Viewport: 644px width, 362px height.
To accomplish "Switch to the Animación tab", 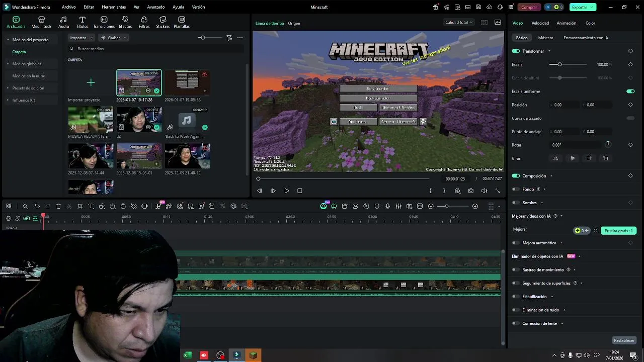I will (x=567, y=23).
